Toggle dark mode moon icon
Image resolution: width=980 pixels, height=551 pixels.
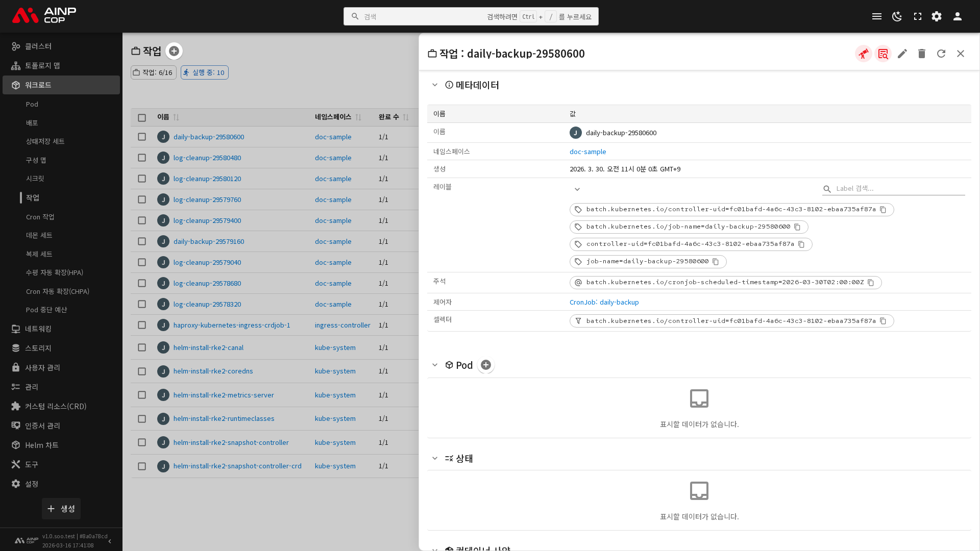click(x=897, y=16)
